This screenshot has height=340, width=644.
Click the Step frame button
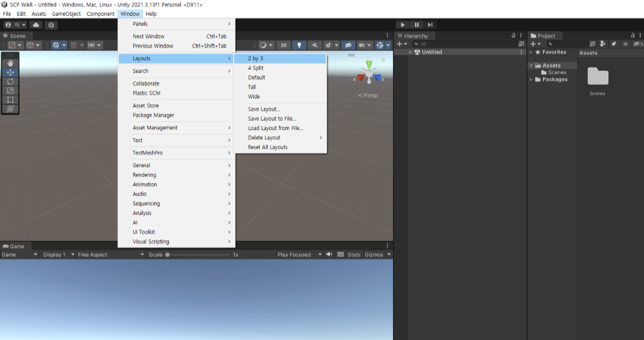coord(430,25)
